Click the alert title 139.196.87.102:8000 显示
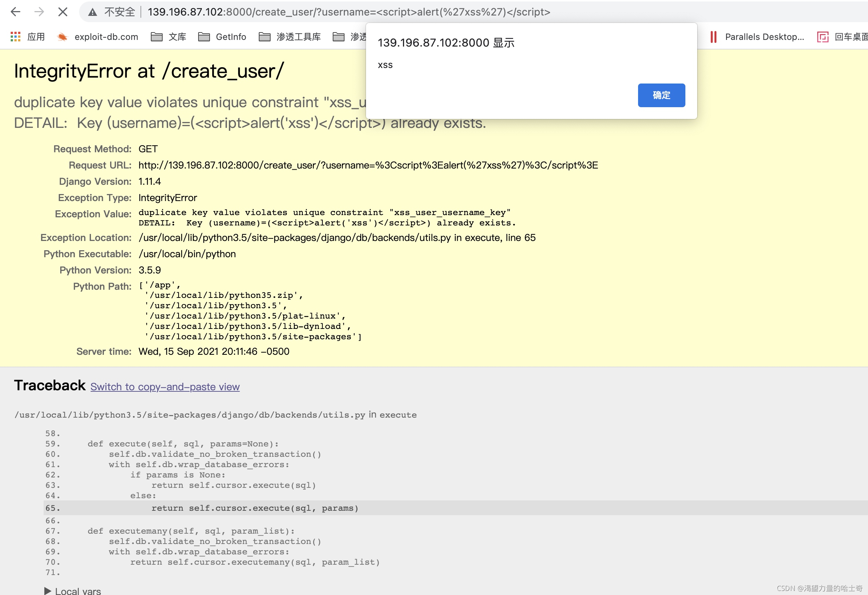This screenshot has width=868, height=595. tap(446, 42)
